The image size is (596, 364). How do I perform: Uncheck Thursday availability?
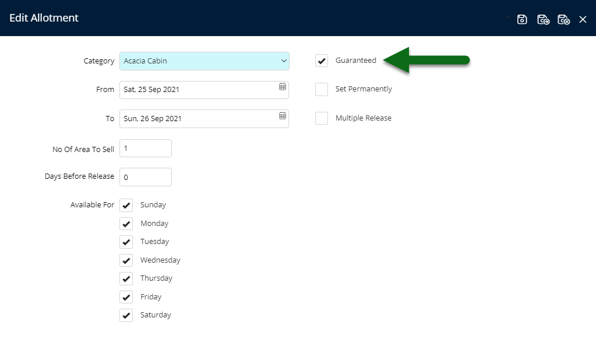click(126, 278)
